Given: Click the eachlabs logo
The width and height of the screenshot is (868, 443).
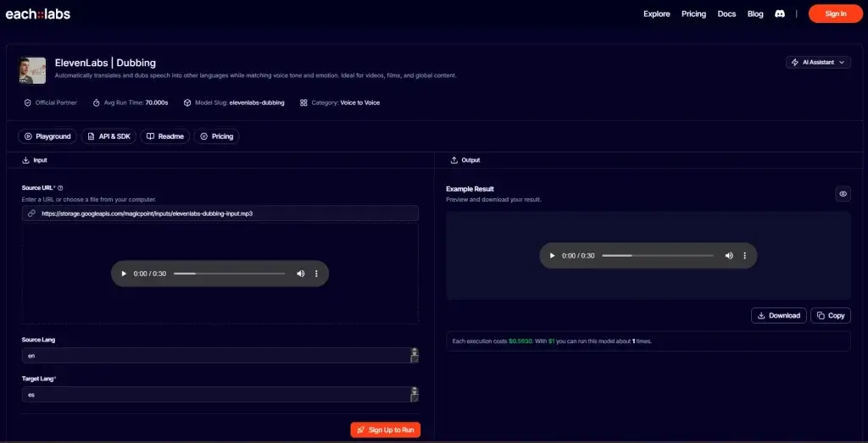Looking at the screenshot, I should pos(37,14).
